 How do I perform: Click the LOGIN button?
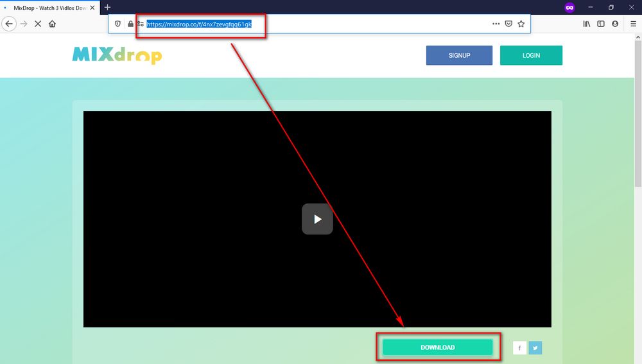click(x=531, y=55)
